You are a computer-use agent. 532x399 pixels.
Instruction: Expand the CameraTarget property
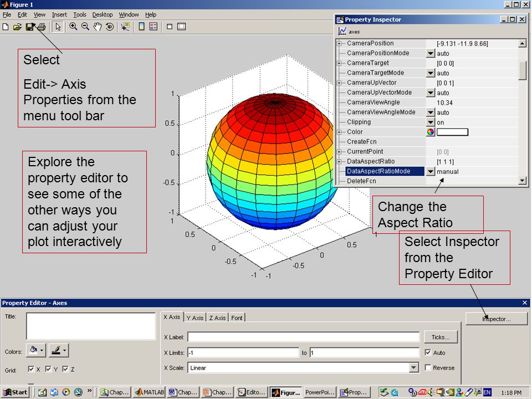pyautogui.click(x=339, y=63)
